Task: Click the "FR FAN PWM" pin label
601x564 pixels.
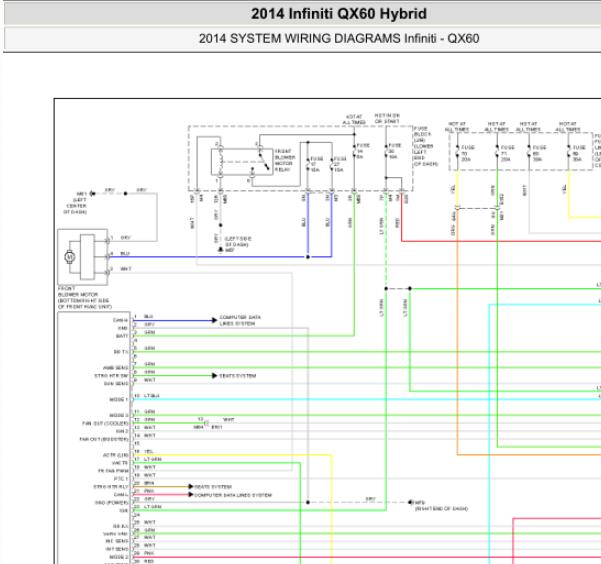Action: pos(113,471)
